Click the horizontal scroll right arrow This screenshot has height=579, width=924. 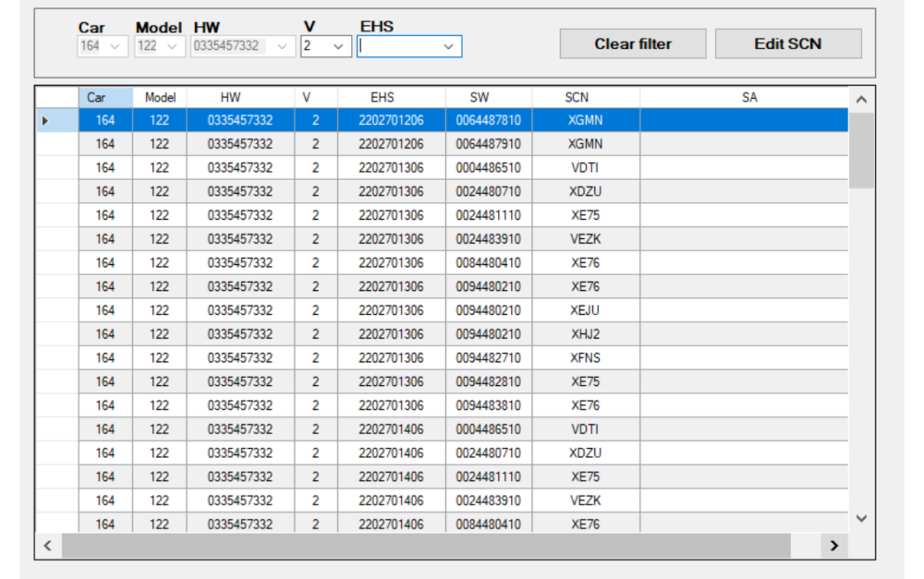pyautogui.click(x=834, y=546)
